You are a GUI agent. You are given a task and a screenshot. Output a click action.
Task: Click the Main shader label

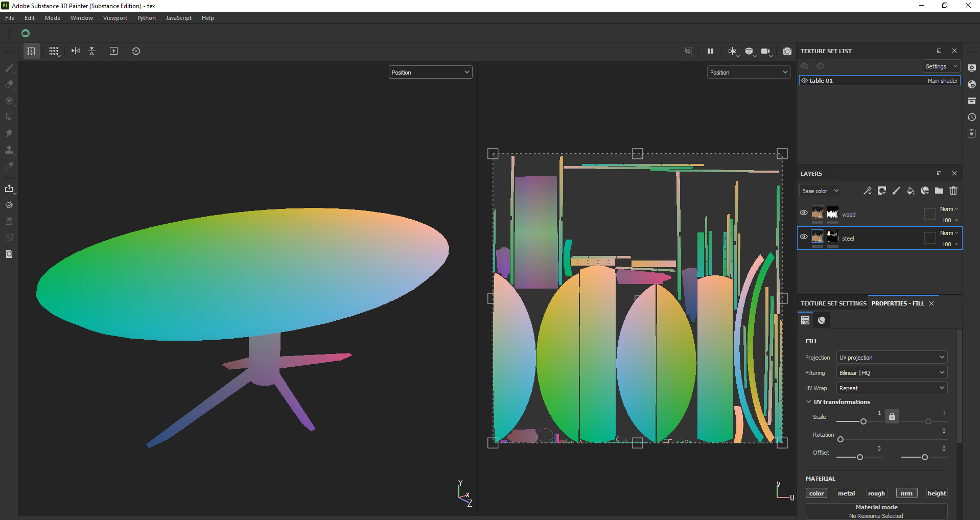coord(943,81)
